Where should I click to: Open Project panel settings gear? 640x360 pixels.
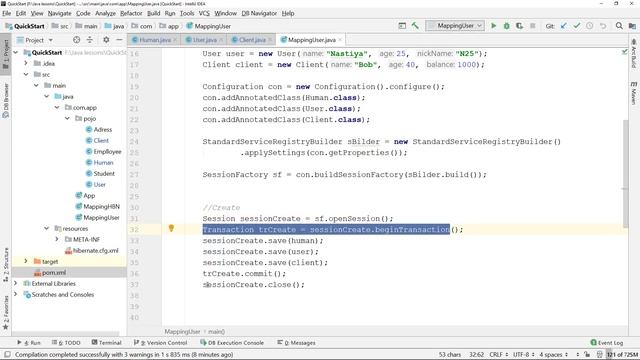tap(106, 40)
